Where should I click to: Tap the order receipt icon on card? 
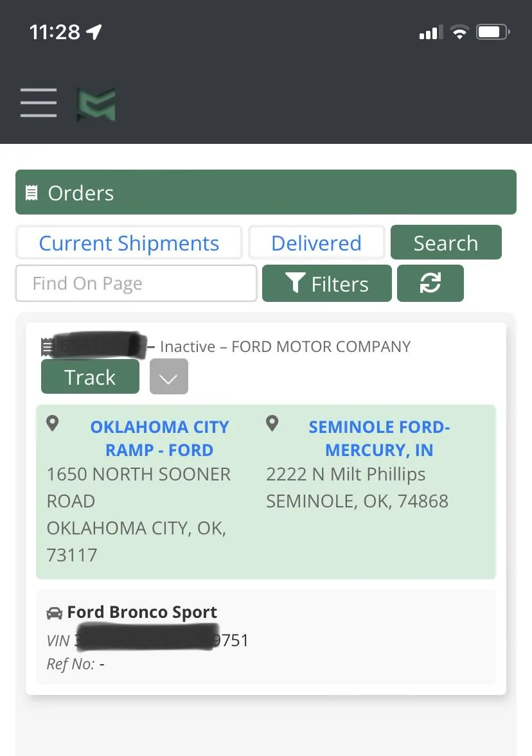[x=47, y=347]
